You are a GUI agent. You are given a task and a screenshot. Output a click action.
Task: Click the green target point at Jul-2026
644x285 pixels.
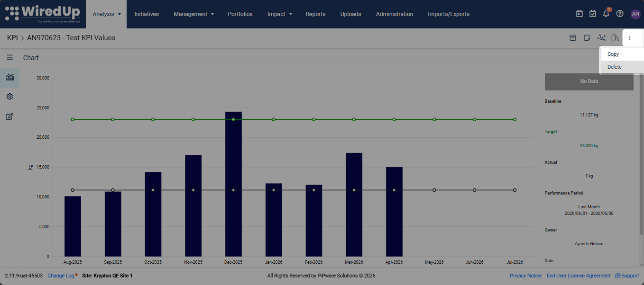click(x=515, y=119)
